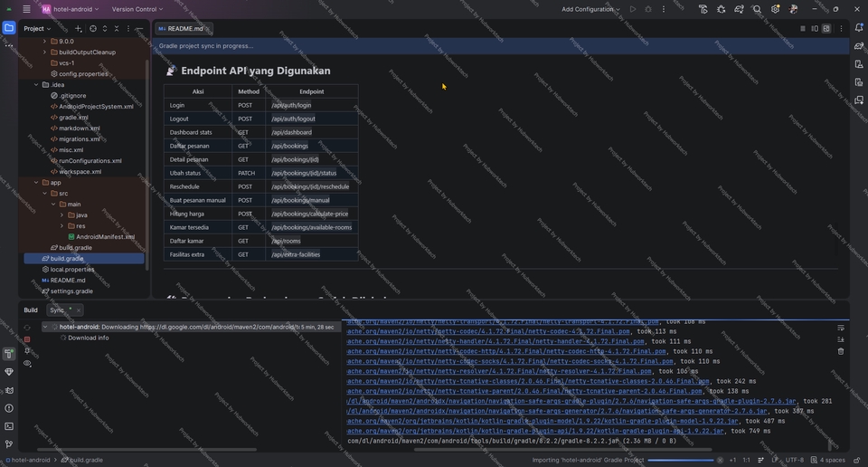Collapse the .idea folder in tree
The width and height of the screenshot is (868, 467).
pyautogui.click(x=36, y=85)
